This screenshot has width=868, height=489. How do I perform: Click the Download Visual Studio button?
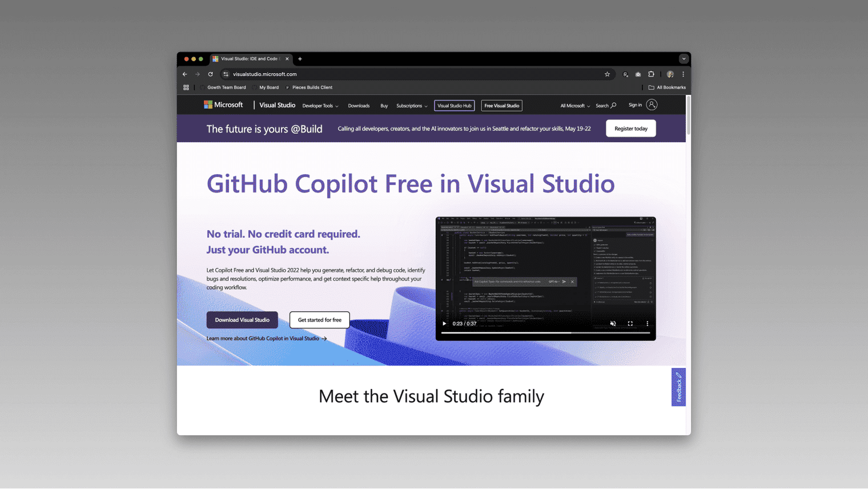(x=242, y=320)
